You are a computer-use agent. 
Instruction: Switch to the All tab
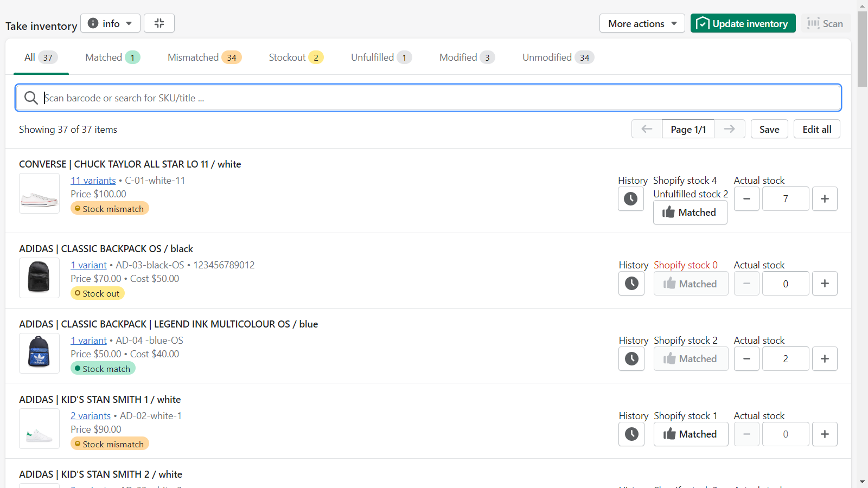click(x=41, y=57)
